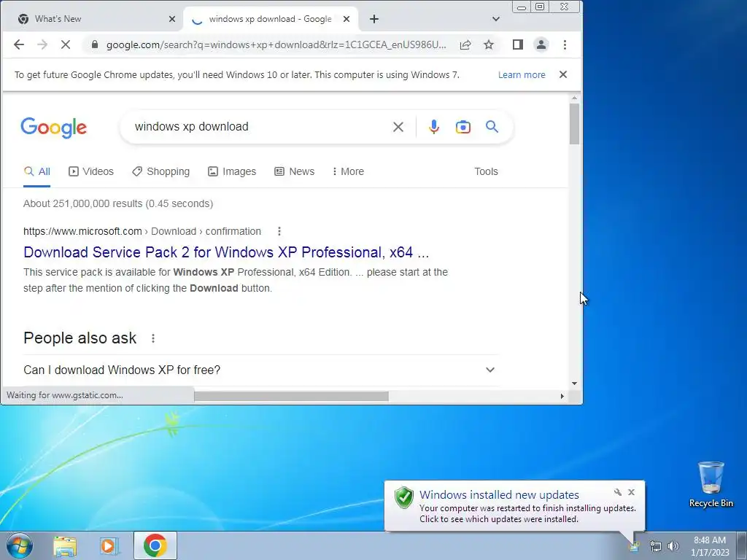Search by image with the camera icon
This screenshot has width=747, height=560.
[463, 127]
